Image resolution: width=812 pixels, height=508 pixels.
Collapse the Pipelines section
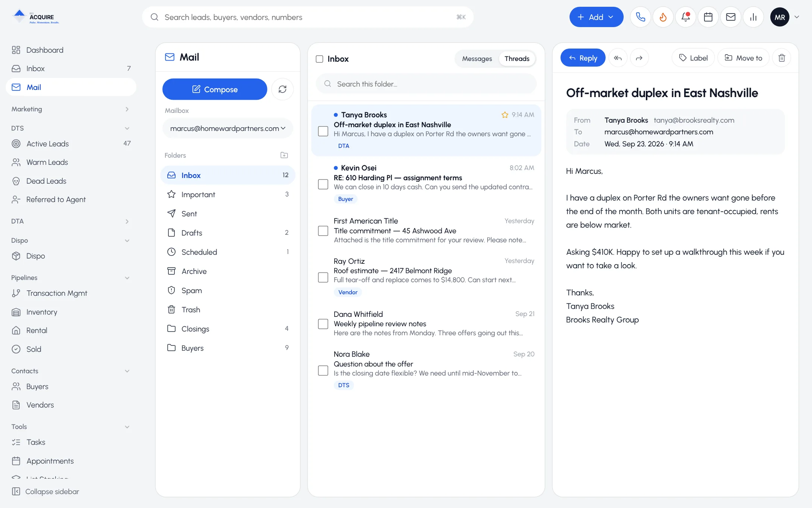point(71,278)
